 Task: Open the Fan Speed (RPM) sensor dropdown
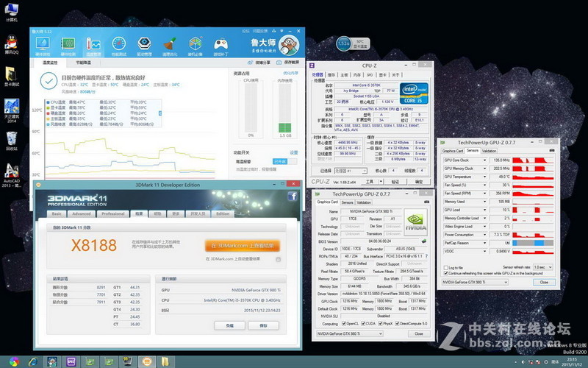pyautogui.click(x=484, y=193)
